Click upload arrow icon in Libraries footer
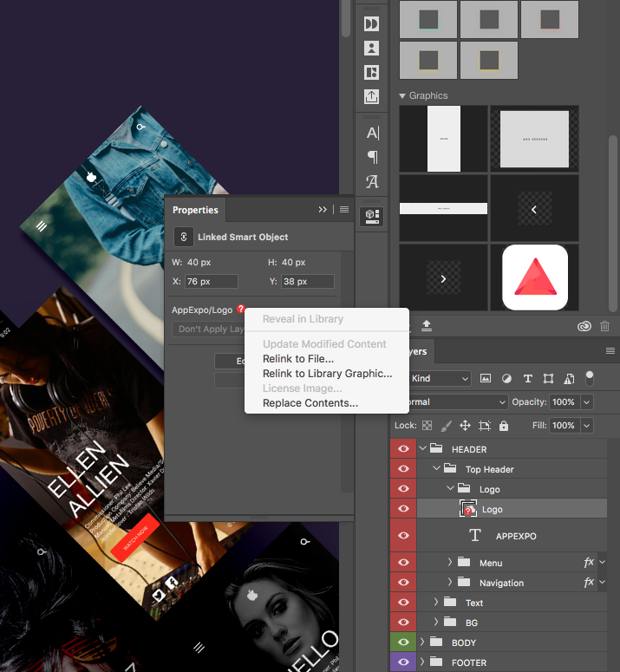Screen dimensions: 620x672 click(427, 326)
